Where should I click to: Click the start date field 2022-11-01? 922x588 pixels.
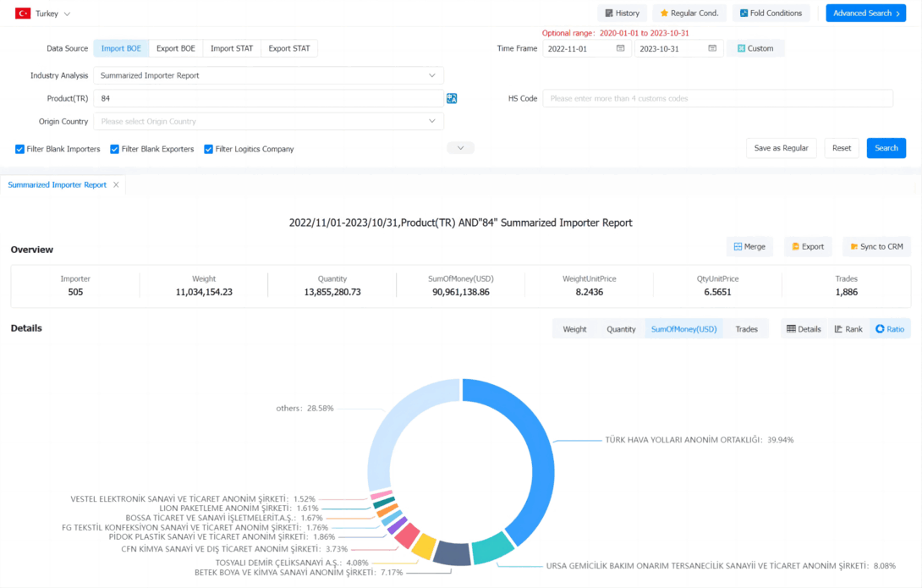tap(586, 48)
